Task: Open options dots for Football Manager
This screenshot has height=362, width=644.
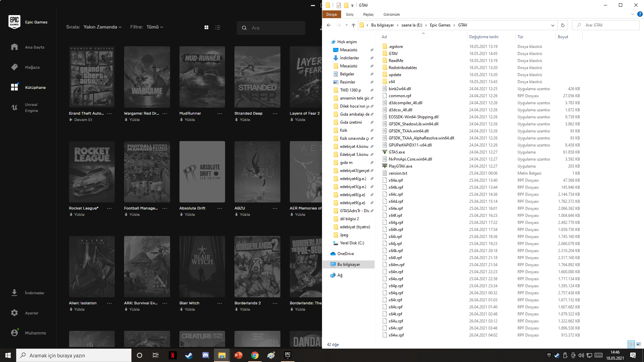Action: [x=165, y=208]
